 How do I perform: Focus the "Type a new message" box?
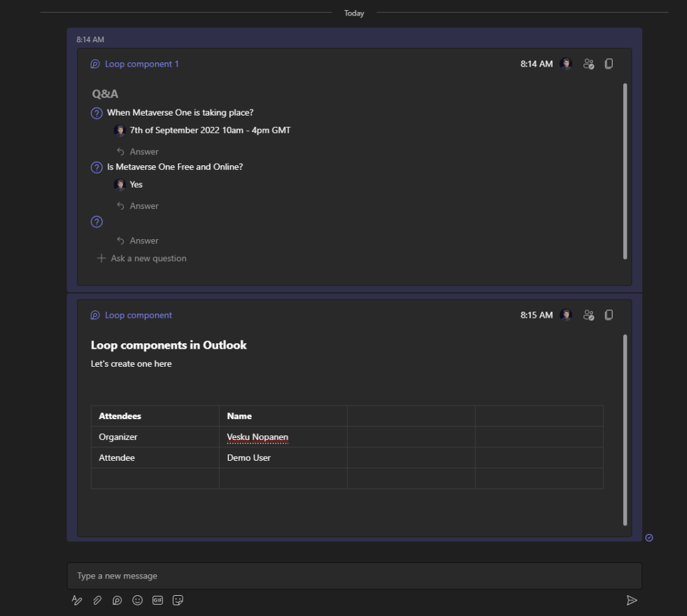[x=354, y=576]
